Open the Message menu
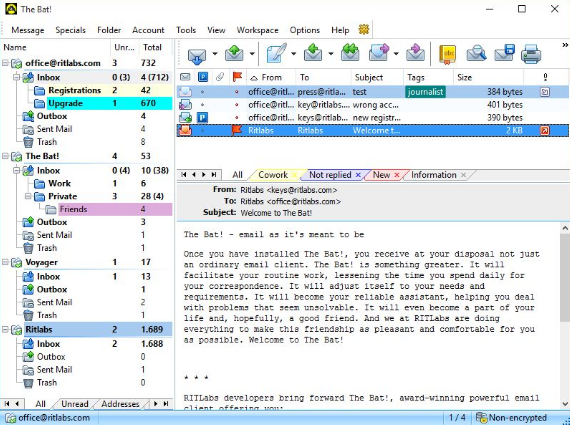 click(28, 30)
